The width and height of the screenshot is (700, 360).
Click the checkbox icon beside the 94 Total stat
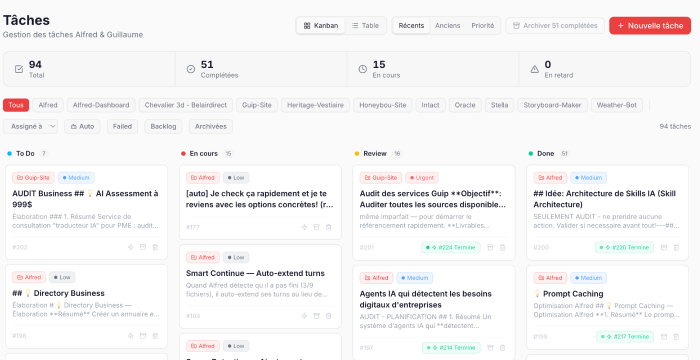(x=19, y=69)
